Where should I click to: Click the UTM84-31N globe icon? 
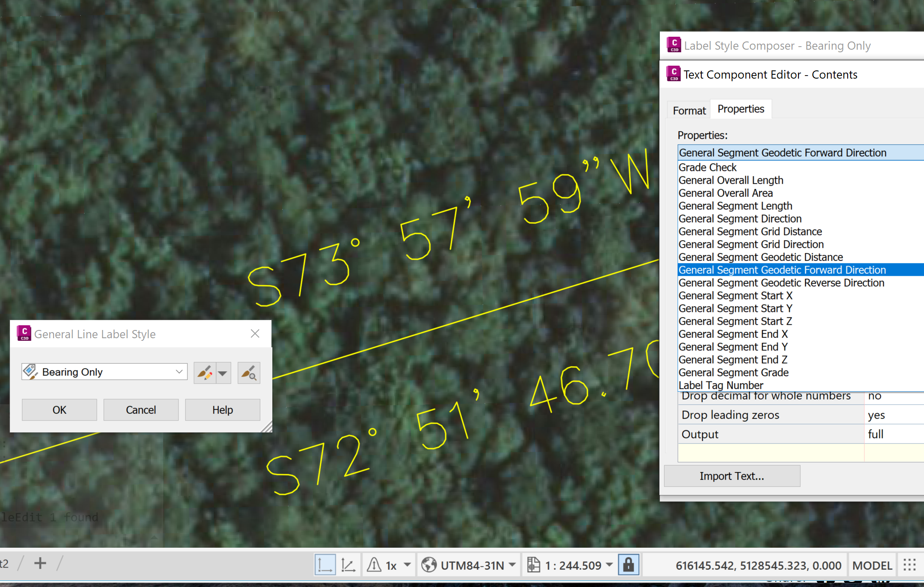[429, 565]
